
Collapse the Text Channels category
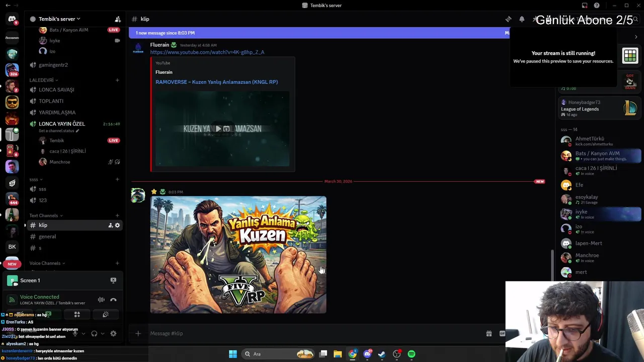[x=46, y=216]
